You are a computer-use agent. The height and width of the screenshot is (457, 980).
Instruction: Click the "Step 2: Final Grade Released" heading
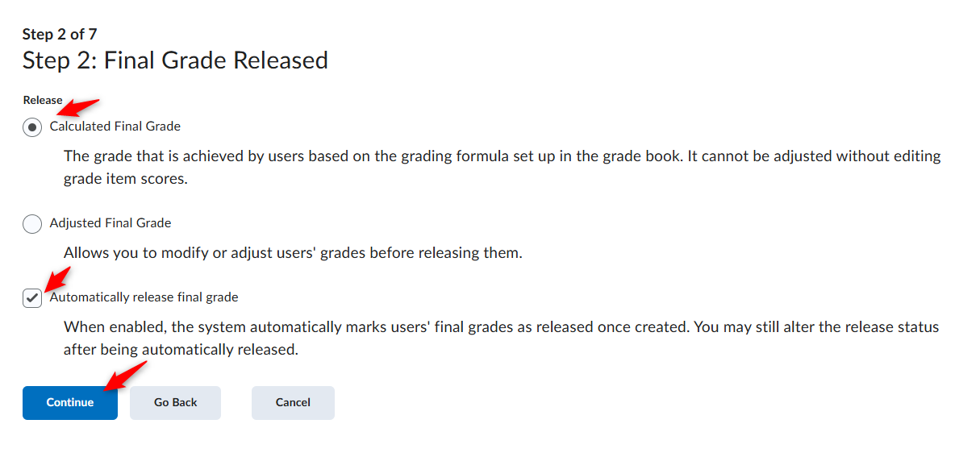click(175, 60)
